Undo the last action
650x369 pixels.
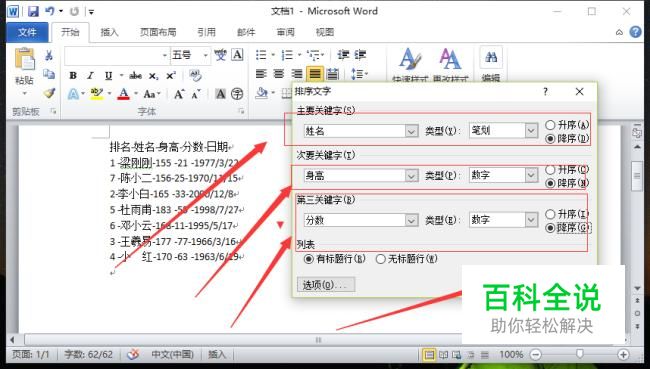50,11
